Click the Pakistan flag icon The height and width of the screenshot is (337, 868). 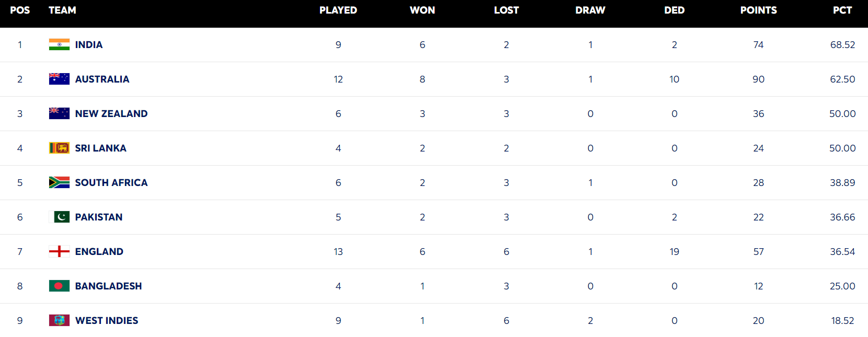click(x=59, y=217)
